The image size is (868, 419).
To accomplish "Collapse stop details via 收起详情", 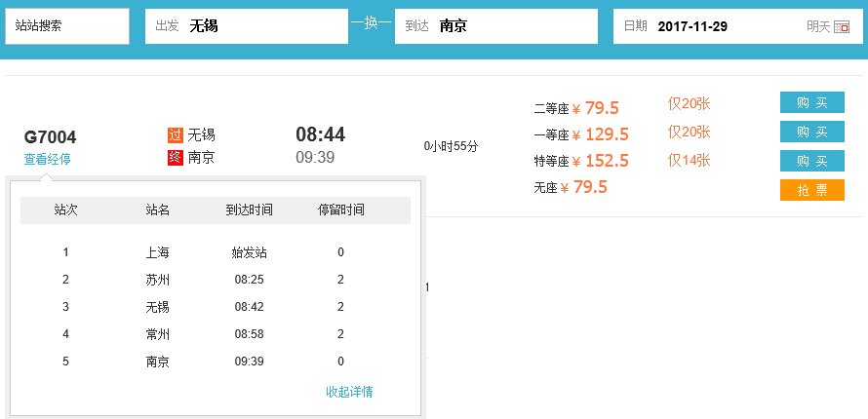I will tap(349, 392).
